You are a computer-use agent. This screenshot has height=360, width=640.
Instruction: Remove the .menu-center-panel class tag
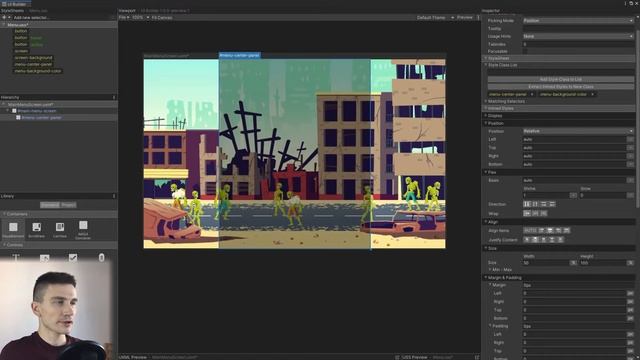pos(532,94)
